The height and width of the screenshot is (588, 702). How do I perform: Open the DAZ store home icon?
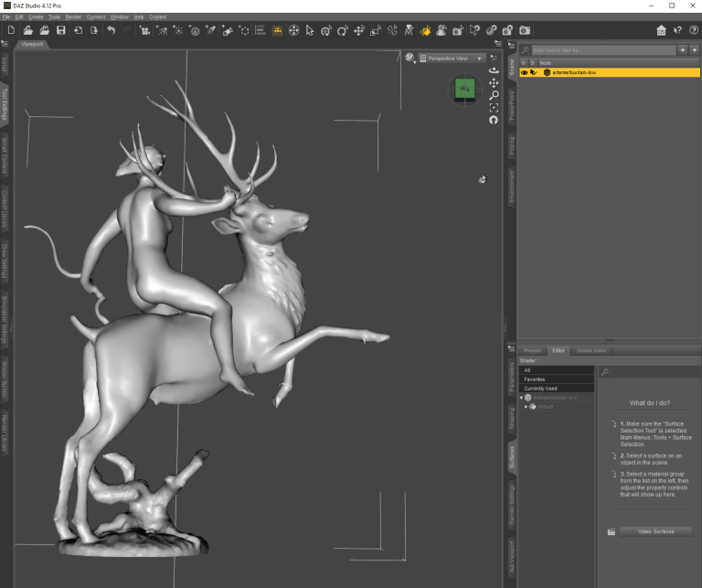pos(661,30)
